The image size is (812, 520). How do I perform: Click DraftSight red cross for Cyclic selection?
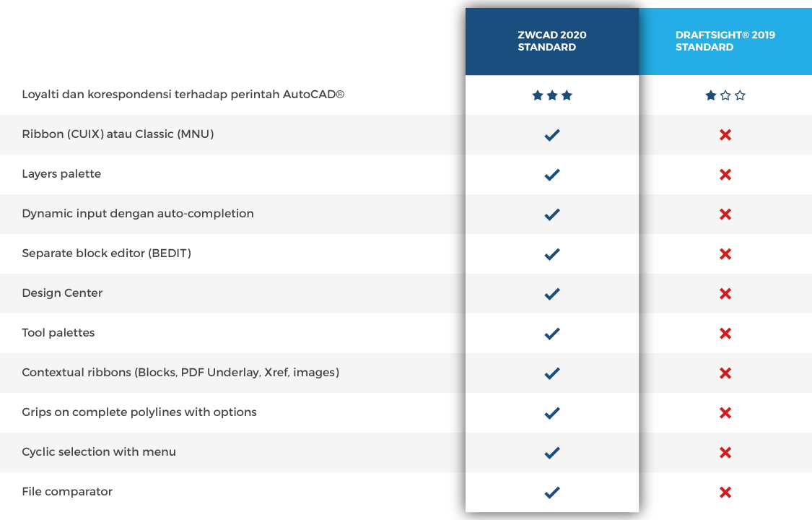pos(725,453)
